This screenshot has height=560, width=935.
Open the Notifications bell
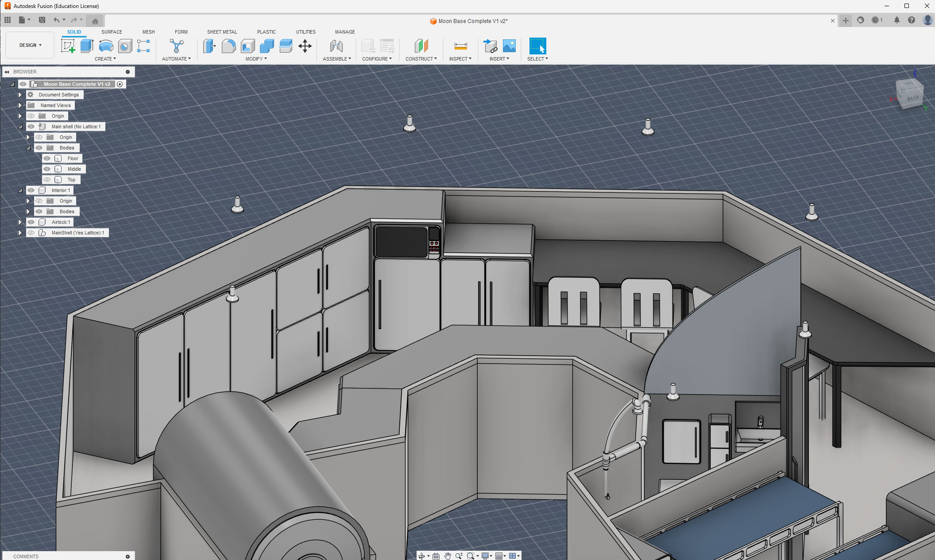(x=896, y=20)
